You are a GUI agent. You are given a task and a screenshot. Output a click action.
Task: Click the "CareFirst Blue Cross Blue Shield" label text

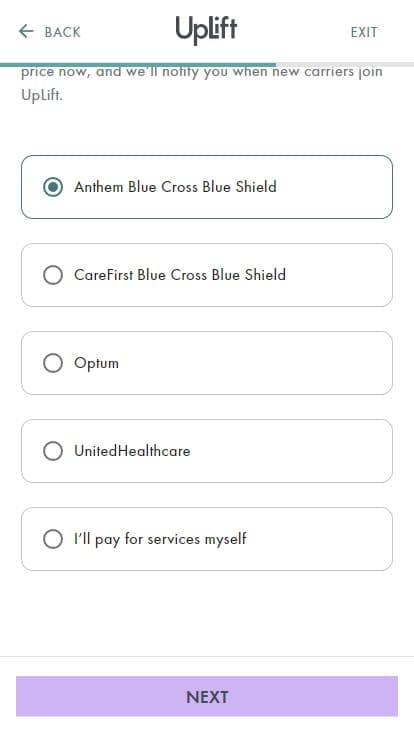coord(180,275)
